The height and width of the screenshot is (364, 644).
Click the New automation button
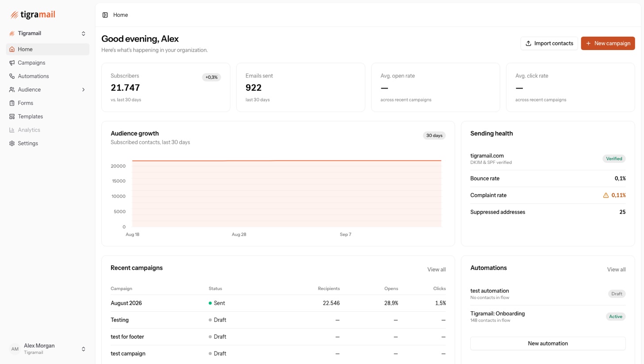[548, 344]
